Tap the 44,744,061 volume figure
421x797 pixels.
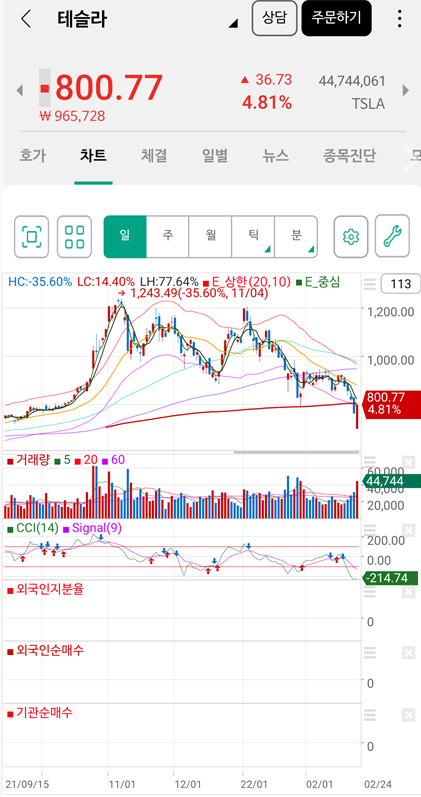[x=352, y=81]
